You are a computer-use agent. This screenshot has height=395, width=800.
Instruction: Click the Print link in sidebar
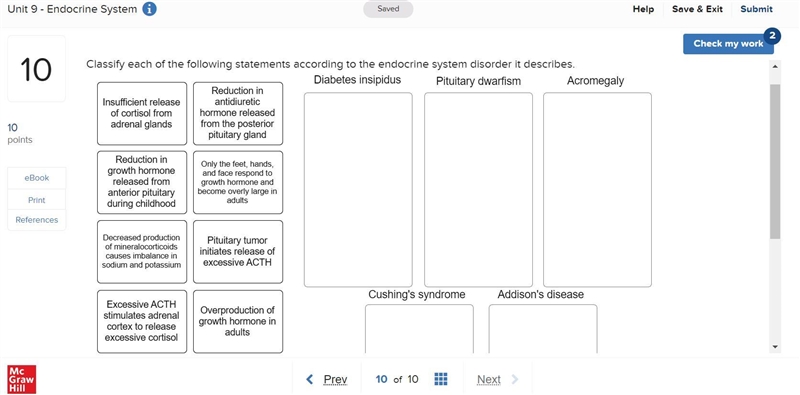pos(37,200)
